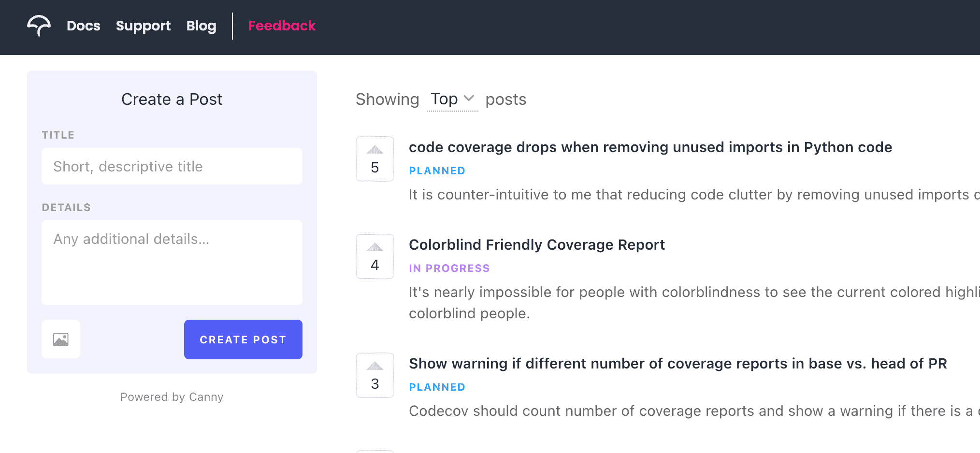Viewport: 980px width, 453px height.
Task: Navigate to Docs
Action: point(83,26)
